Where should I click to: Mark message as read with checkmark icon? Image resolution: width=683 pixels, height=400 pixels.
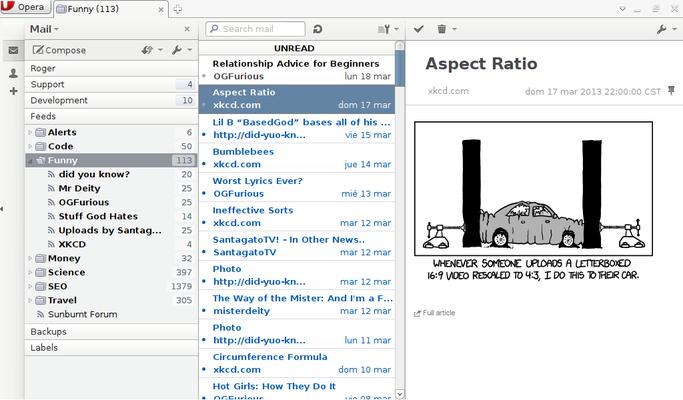pos(419,29)
